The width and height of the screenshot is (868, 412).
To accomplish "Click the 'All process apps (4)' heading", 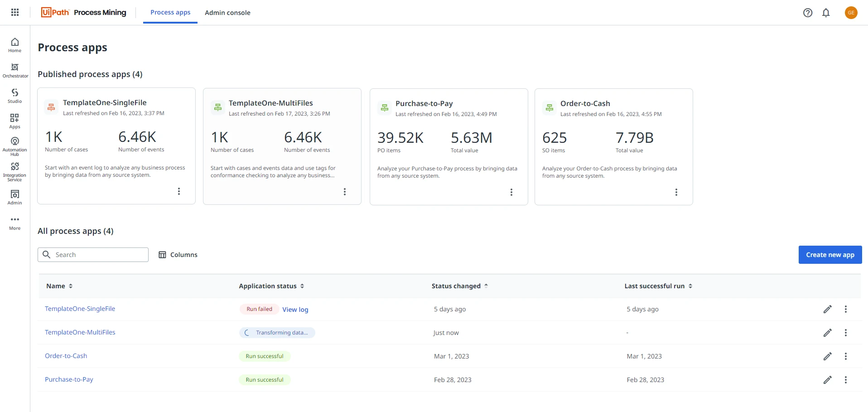I will coord(76,231).
